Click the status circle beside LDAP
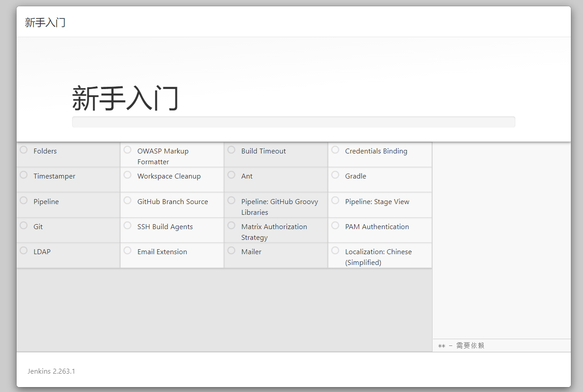583x392 pixels. (x=24, y=251)
